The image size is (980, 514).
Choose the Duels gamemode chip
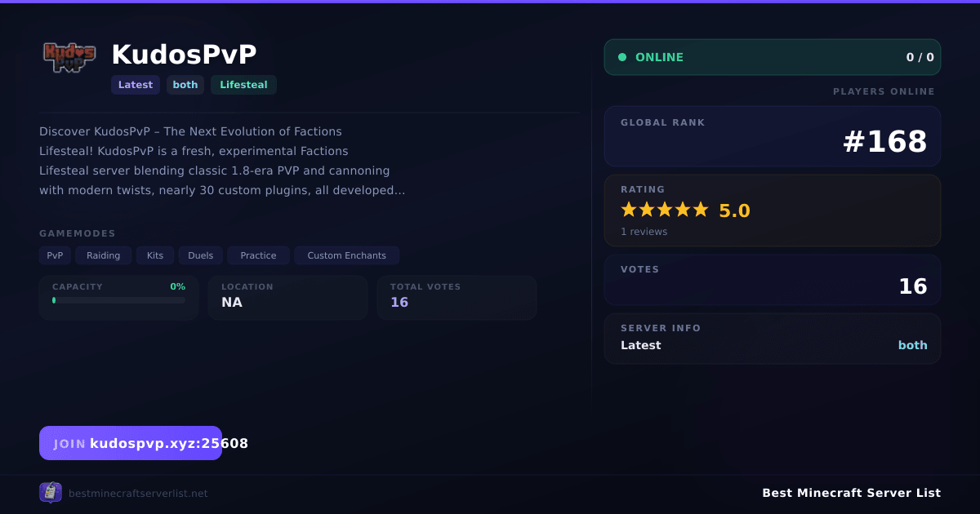pos(201,255)
